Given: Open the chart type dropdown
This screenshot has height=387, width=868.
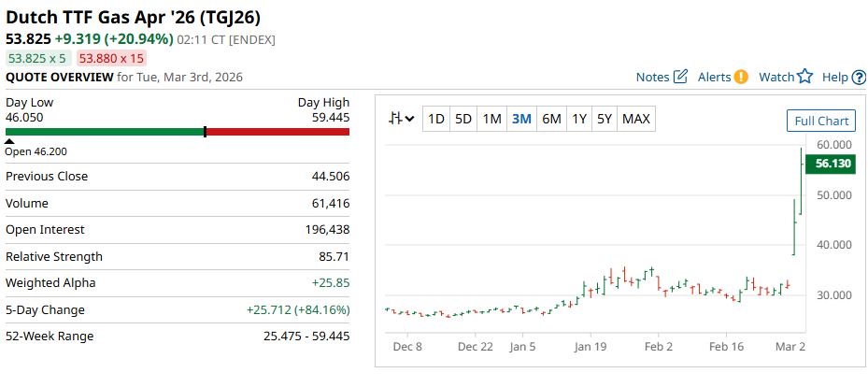Looking at the screenshot, I should [403, 119].
